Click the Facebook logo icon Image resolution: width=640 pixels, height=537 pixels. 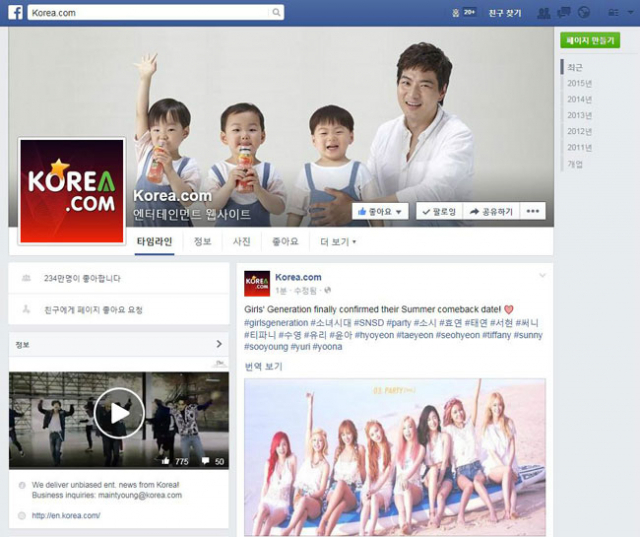(16, 13)
